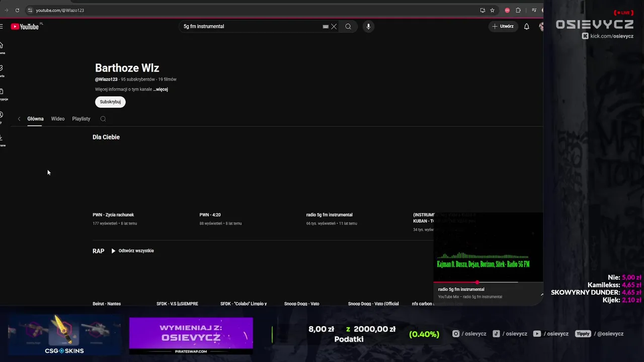The width and height of the screenshot is (644, 362).
Task: Search within channel magnifier icon
Action: pos(103,119)
